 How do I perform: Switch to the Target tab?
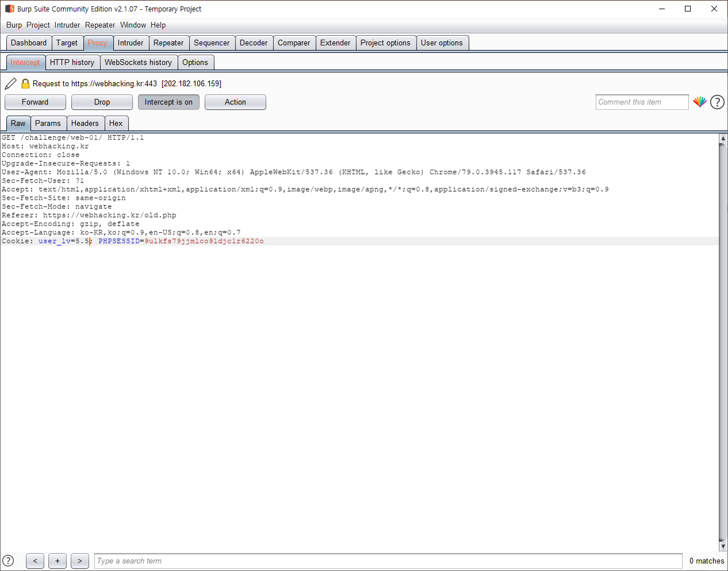pos(67,43)
